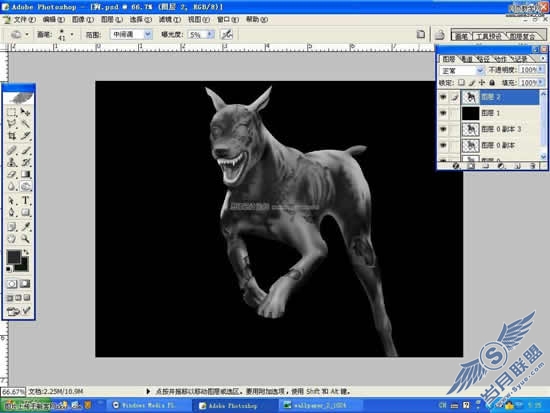Toggle the airbrush option in options bar

click(x=227, y=34)
